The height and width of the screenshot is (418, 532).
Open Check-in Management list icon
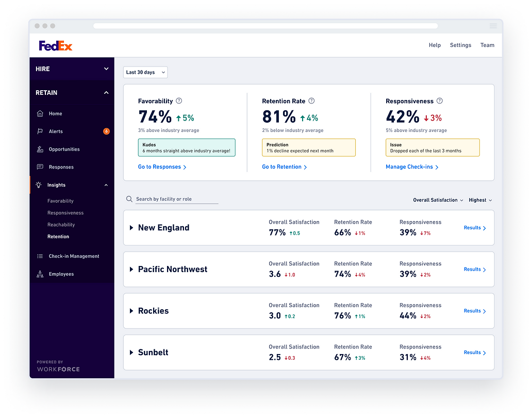tap(40, 256)
